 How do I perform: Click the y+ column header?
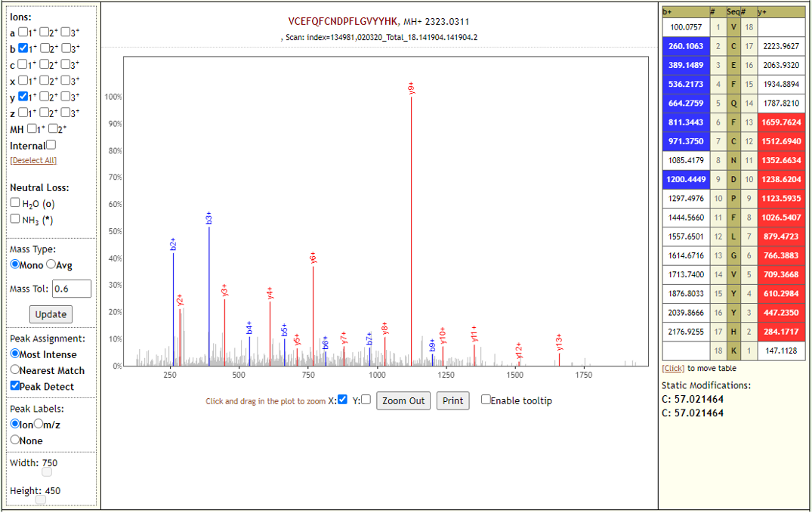click(x=782, y=12)
